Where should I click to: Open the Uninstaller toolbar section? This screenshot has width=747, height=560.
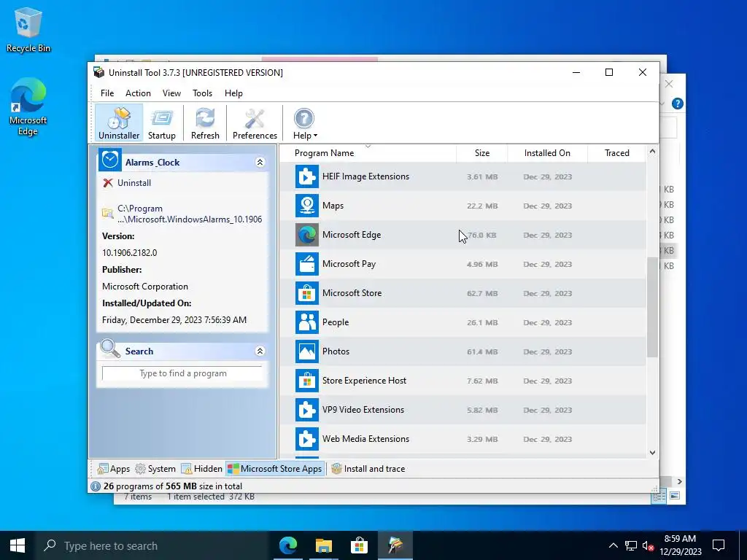pos(119,123)
